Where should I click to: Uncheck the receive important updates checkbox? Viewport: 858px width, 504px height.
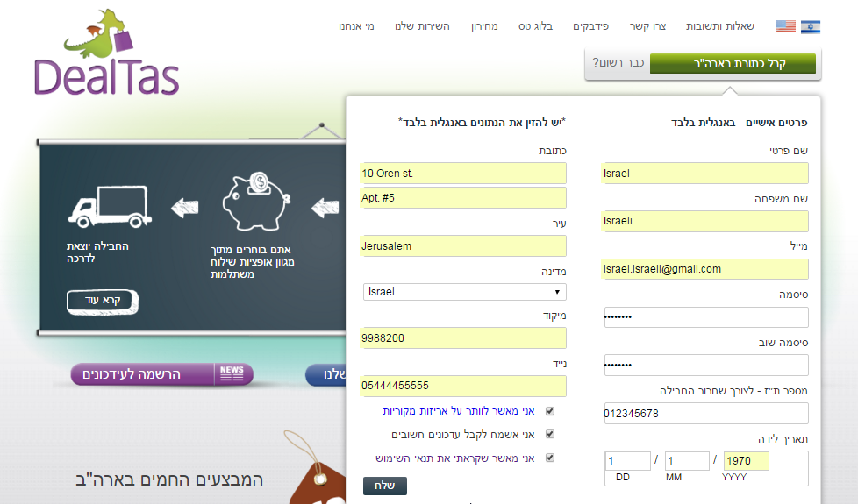pyautogui.click(x=550, y=434)
